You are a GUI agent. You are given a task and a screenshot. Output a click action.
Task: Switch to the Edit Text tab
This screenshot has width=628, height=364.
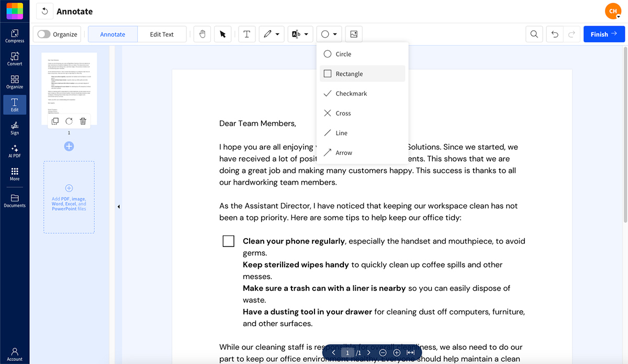[x=162, y=33]
